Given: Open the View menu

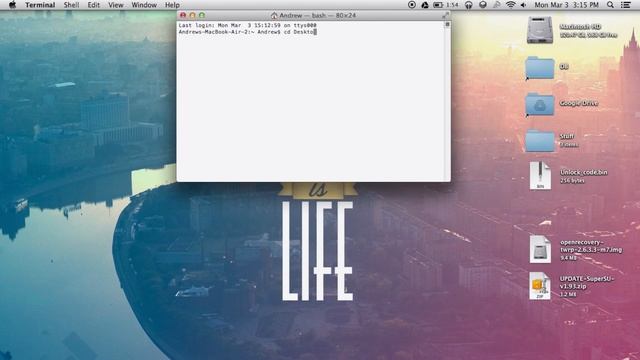Looking at the screenshot, I should click(x=116, y=5).
